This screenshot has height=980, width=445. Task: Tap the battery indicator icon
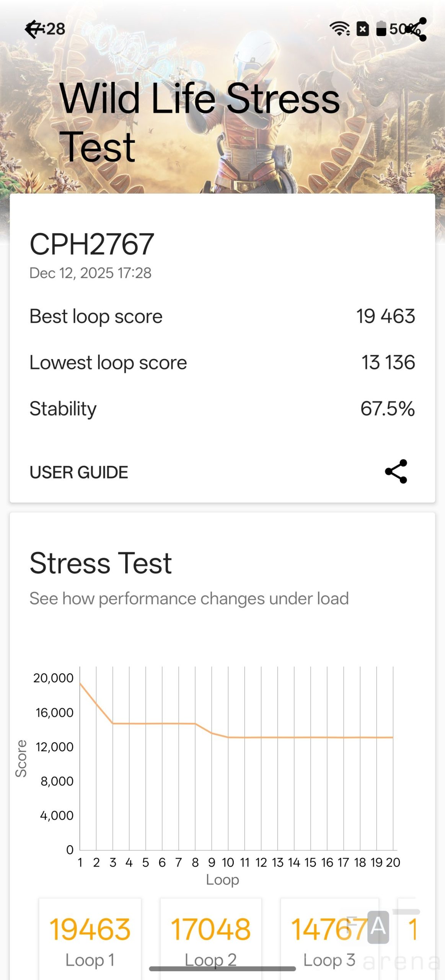(381, 29)
